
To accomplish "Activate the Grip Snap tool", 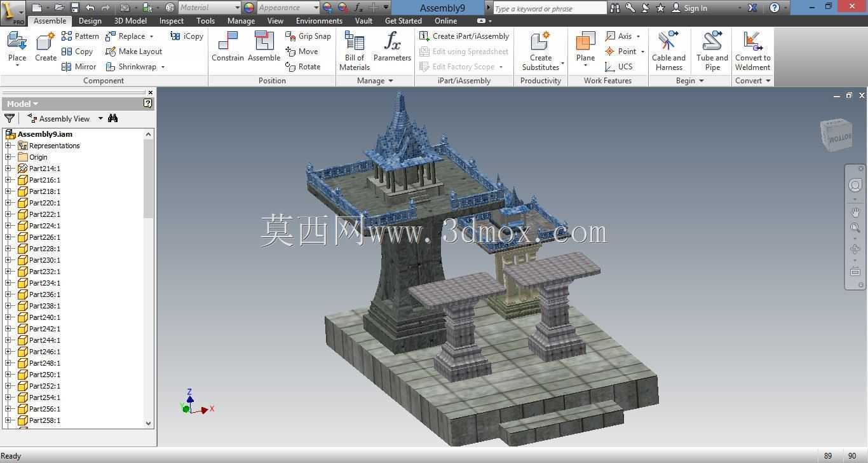I will [x=308, y=36].
